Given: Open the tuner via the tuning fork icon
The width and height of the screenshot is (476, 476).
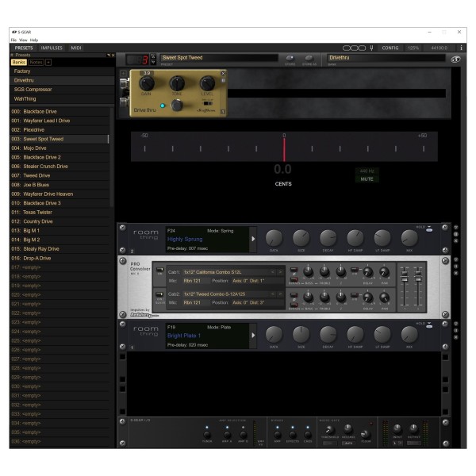Looking at the screenshot, I should click(371, 48).
